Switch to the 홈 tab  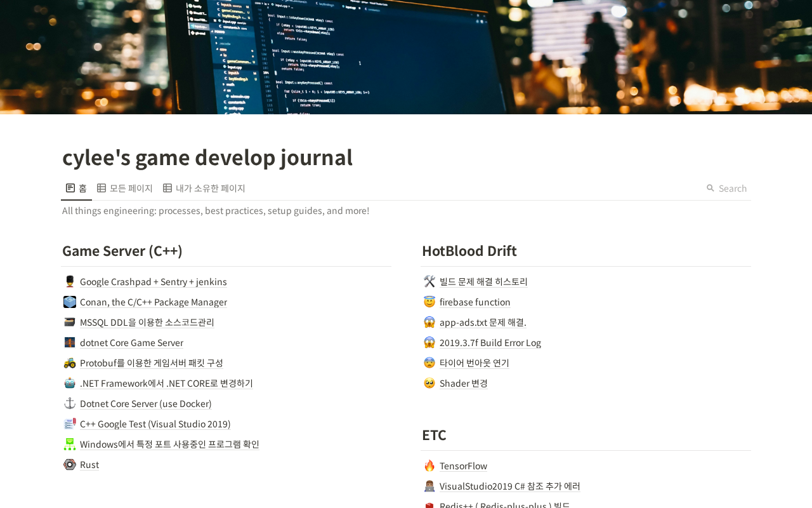click(x=76, y=188)
